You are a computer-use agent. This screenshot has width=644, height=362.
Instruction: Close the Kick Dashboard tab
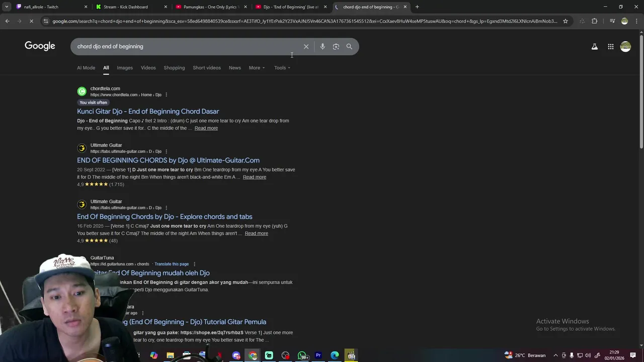[x=166, y=7]
